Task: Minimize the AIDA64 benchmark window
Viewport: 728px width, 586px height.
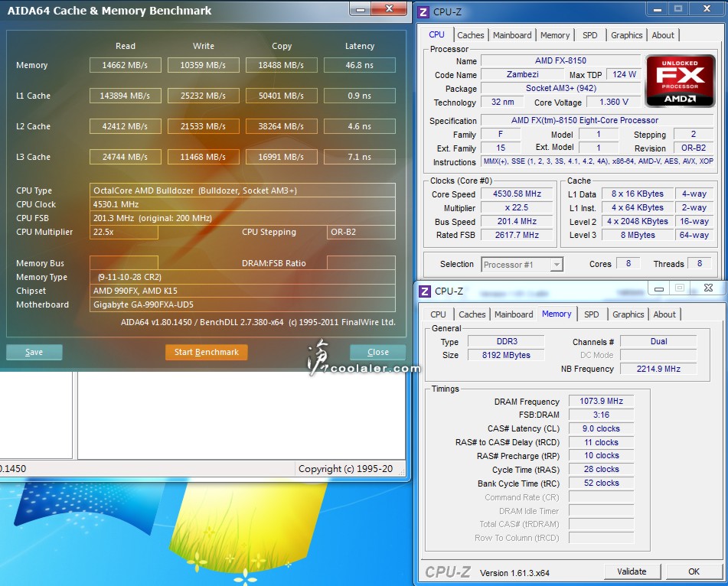Action: [x=361, y=9]
